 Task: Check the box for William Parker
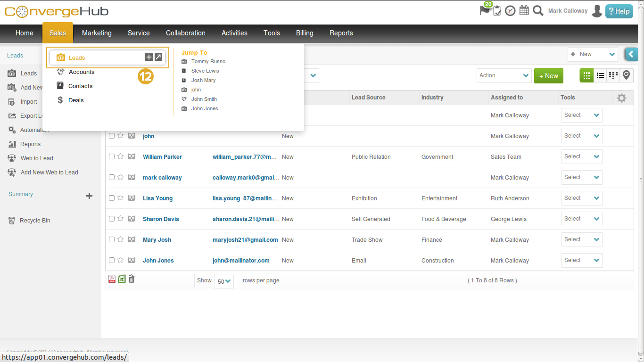click(112, 156)
